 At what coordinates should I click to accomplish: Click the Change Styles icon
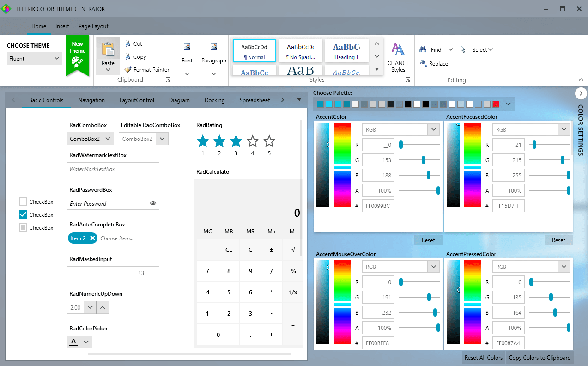pos(398,50)
